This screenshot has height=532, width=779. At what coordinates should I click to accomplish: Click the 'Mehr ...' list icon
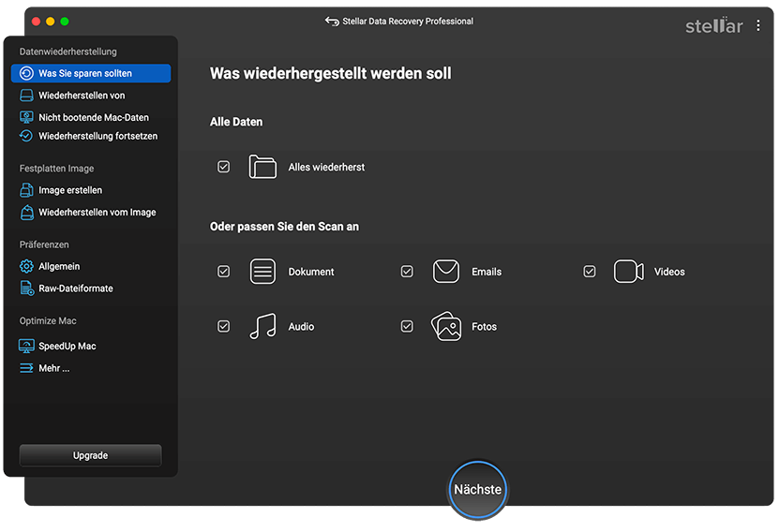tap(26, 368)
